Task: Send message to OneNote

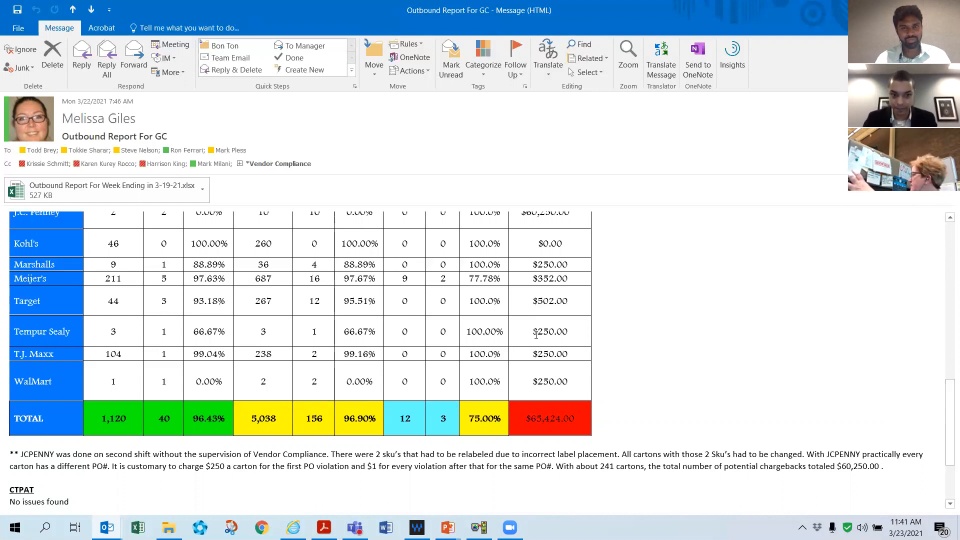Action: tap(698, 59)
